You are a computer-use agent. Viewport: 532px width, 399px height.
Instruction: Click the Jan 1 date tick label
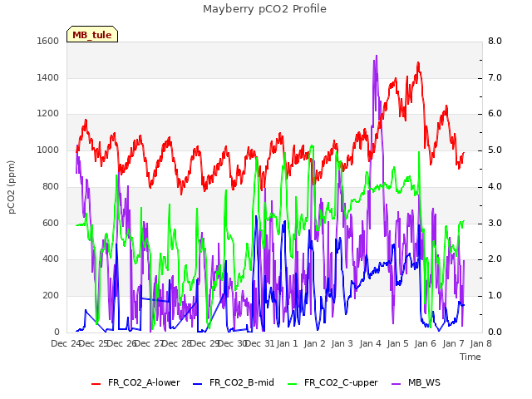click(x=287, y=343)
